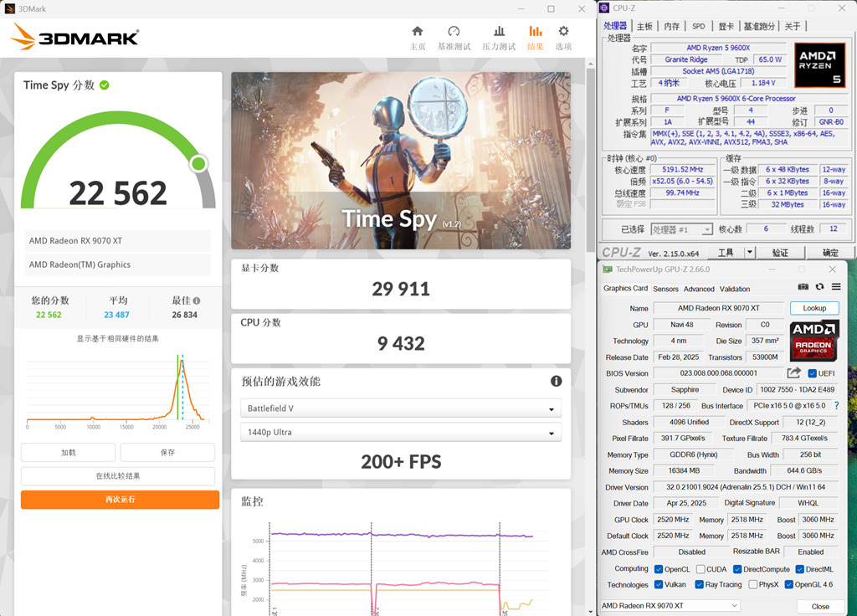The height and width of the screenshot is (616, 857).
Task: Click the score gauge knob on Time Spy dial
Action: (x=198, y=163)
